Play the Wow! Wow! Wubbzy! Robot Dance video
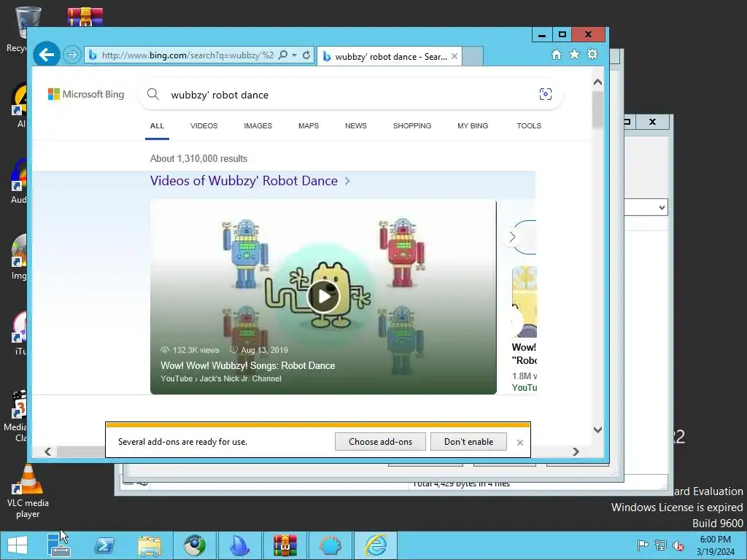747x560 pixels. pos(323,296)
